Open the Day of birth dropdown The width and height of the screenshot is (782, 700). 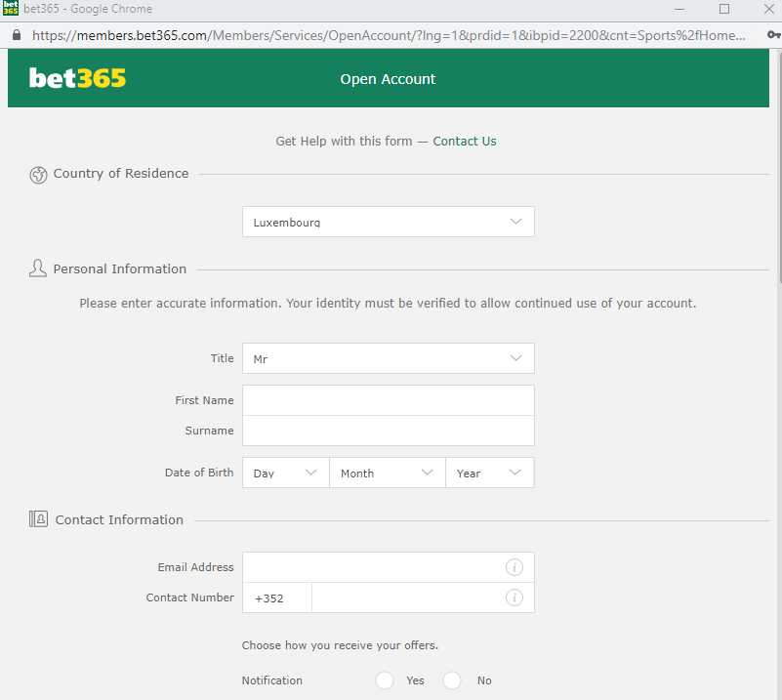pos(286,473)
